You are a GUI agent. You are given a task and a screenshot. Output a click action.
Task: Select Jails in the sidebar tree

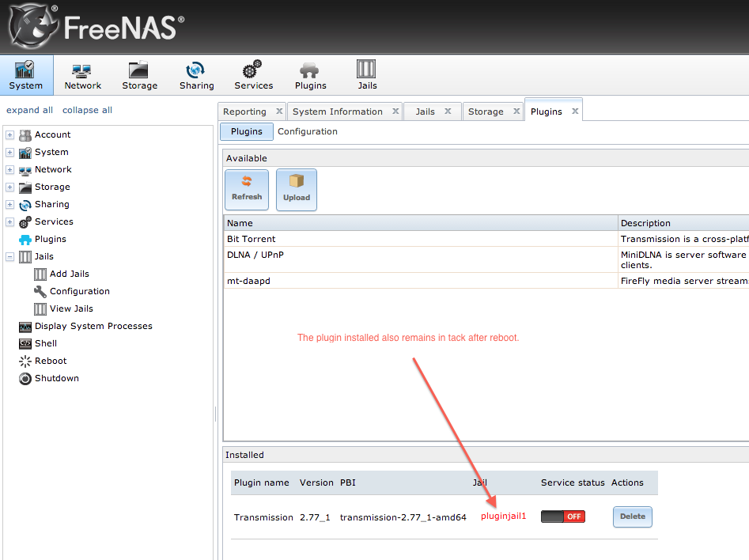(x=44, y=256)
